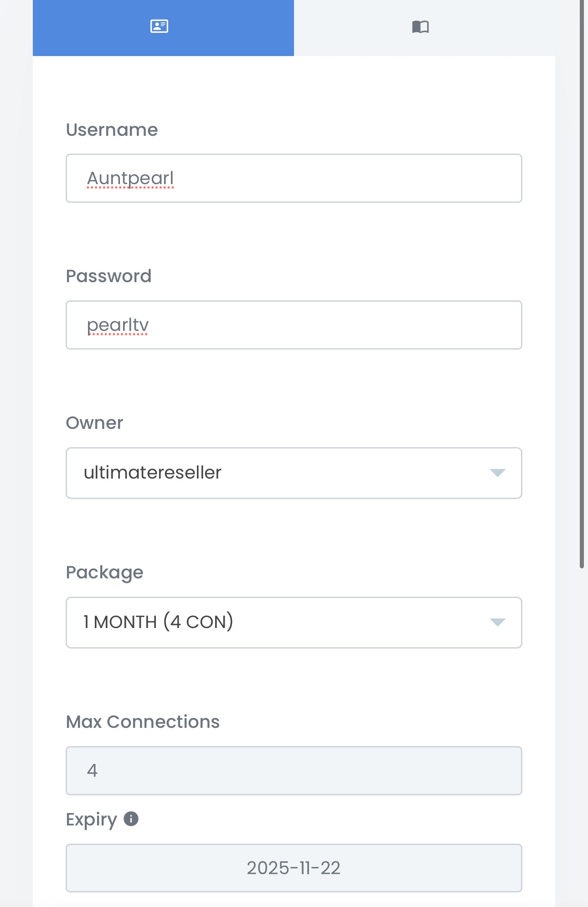
Task: Expand the Owner dropdown arrow
Action: coord(497,473)
